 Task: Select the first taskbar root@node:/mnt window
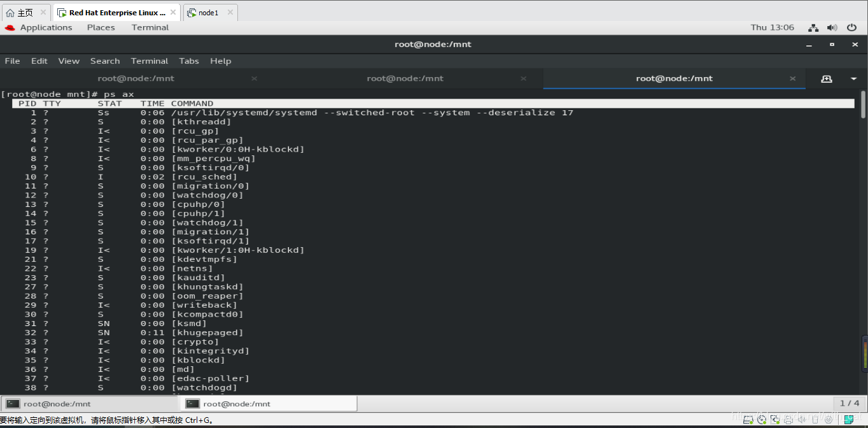point(90,403)
